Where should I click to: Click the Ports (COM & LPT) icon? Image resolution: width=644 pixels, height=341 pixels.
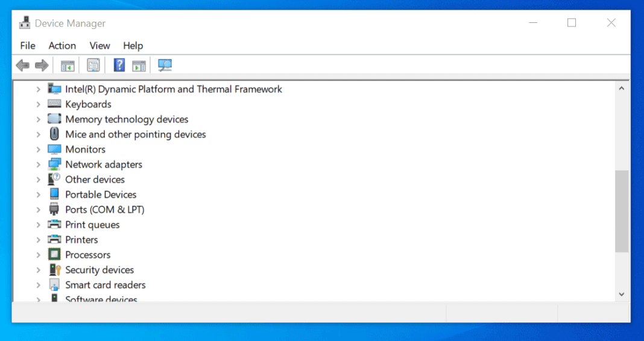click(x=54, y=209)
